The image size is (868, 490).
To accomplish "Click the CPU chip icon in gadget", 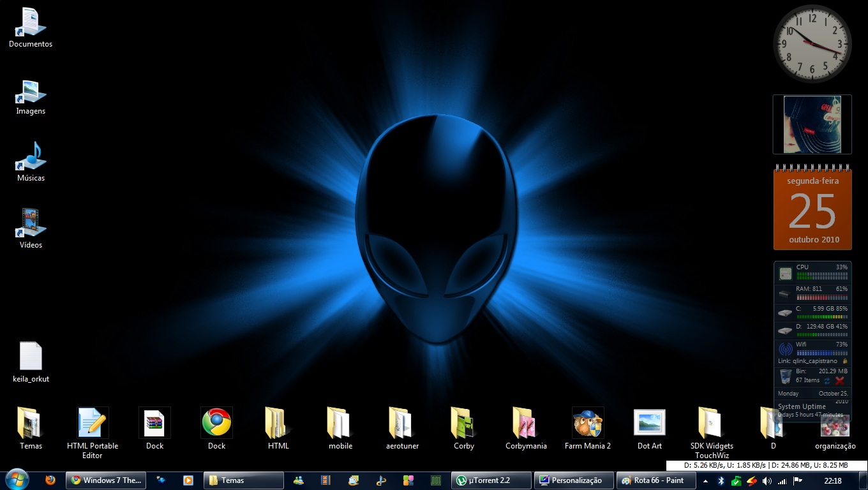I will pyautogui.click(x=785, y=274).
